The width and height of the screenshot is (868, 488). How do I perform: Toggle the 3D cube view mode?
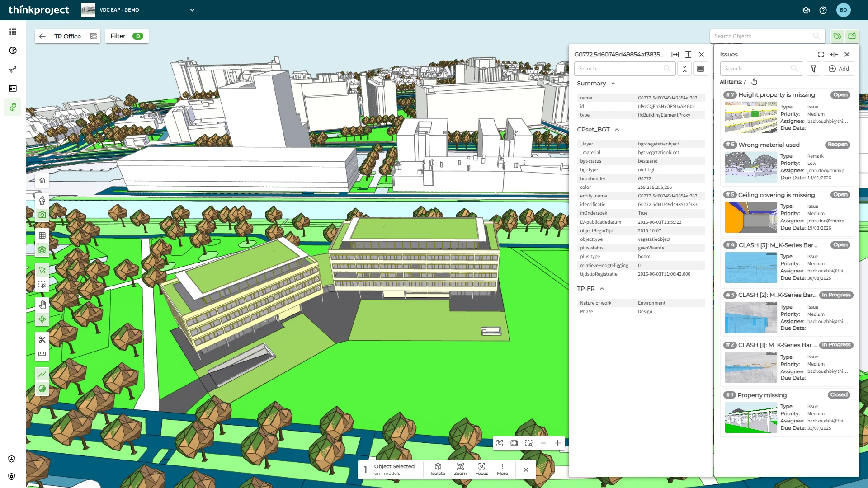(42, 250)
